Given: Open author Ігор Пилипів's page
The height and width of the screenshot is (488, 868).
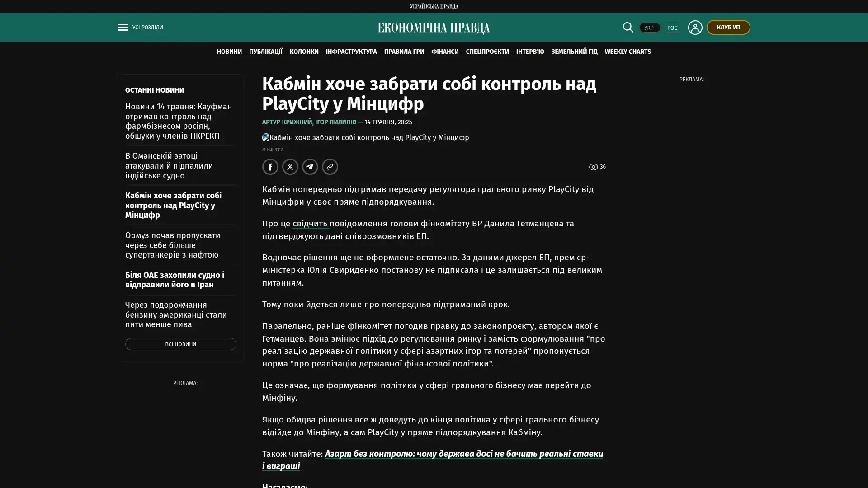Looking at the screenshot, I should click(335, 122).
